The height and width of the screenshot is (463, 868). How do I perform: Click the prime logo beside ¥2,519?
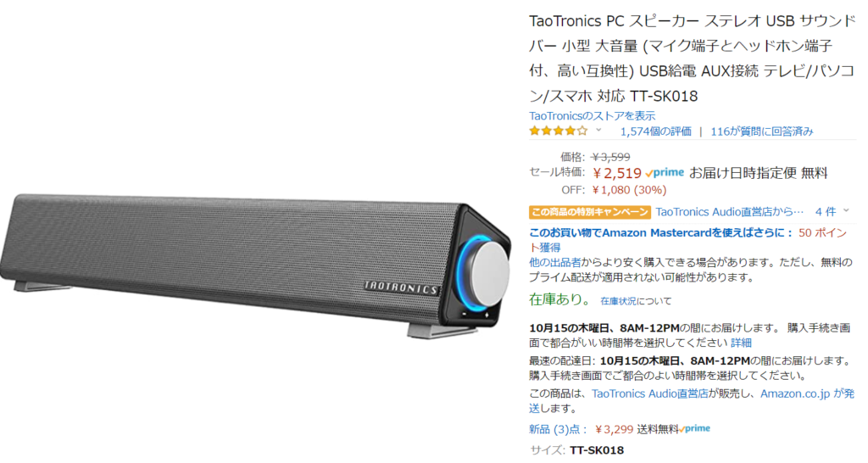(x=665, y=173)
